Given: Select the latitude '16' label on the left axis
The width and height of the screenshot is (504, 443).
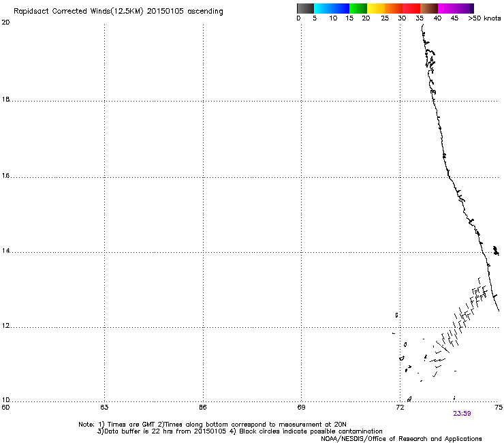Looking at the screenshot, I should click(5, 176).
